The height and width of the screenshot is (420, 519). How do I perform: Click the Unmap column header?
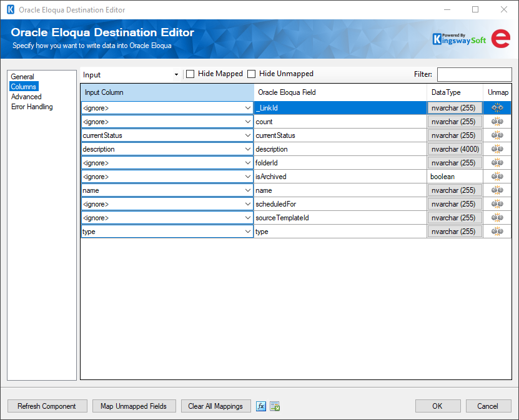pos(498,92)
